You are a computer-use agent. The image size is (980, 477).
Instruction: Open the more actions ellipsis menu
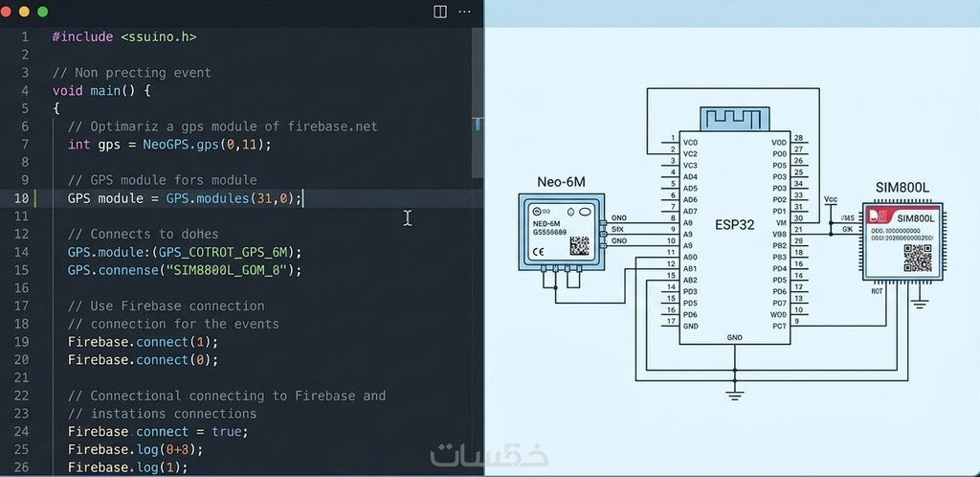coord(465,11)
